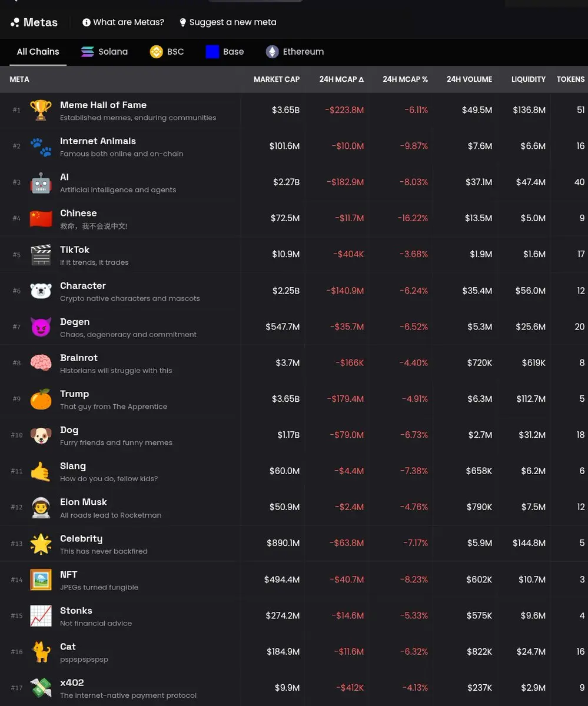Sort by the MARKET CAP column header
Screen dimensions: 588x706
pos(277,79)
